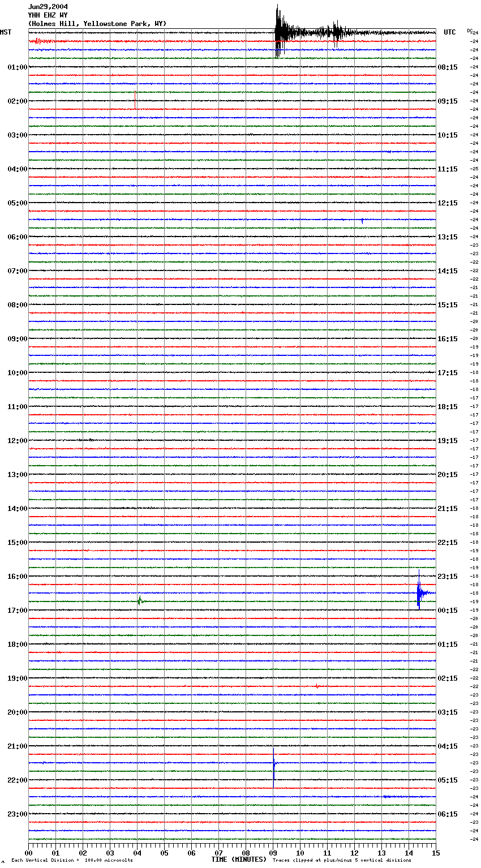This screenshot has height=868, width=481.
Task: Select the 06:00 MST time label
Action: point(18,237)
